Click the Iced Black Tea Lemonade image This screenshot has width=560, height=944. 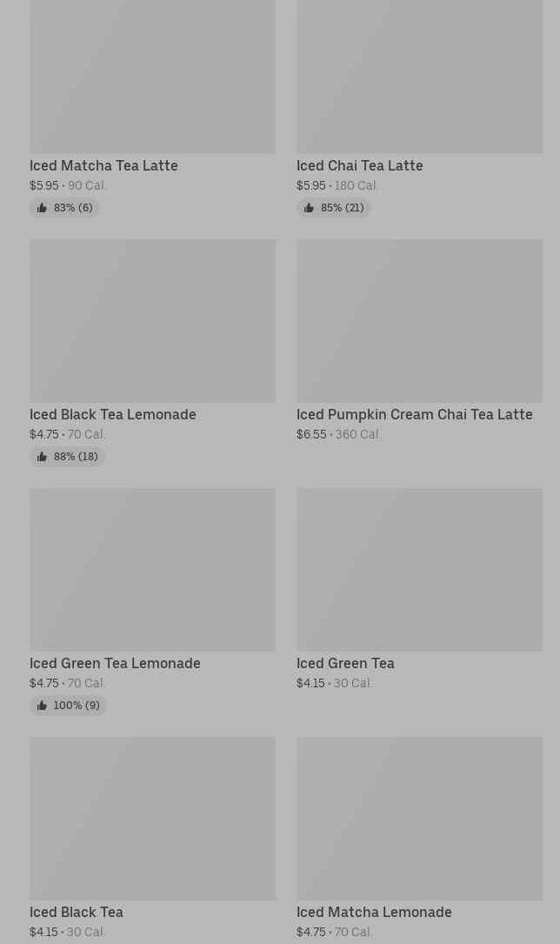152,320
